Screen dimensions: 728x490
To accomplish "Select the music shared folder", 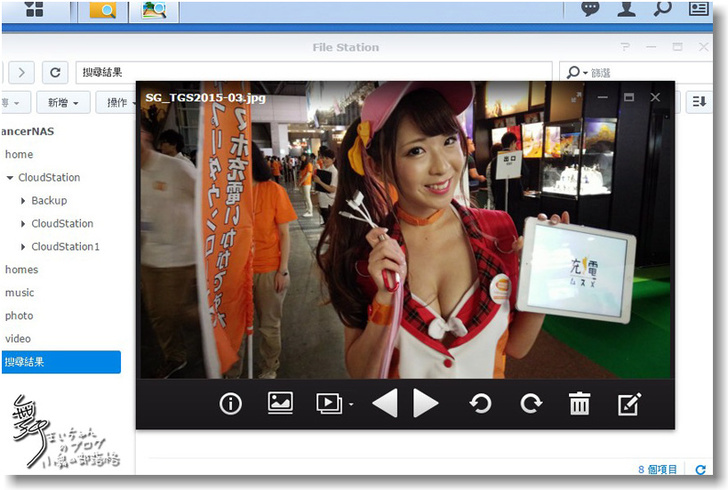I will (x=19, y=293).
